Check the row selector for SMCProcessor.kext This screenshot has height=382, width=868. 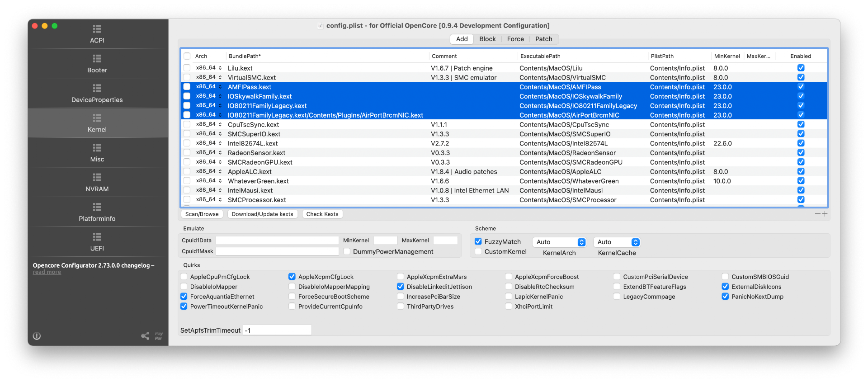[187, 200]
